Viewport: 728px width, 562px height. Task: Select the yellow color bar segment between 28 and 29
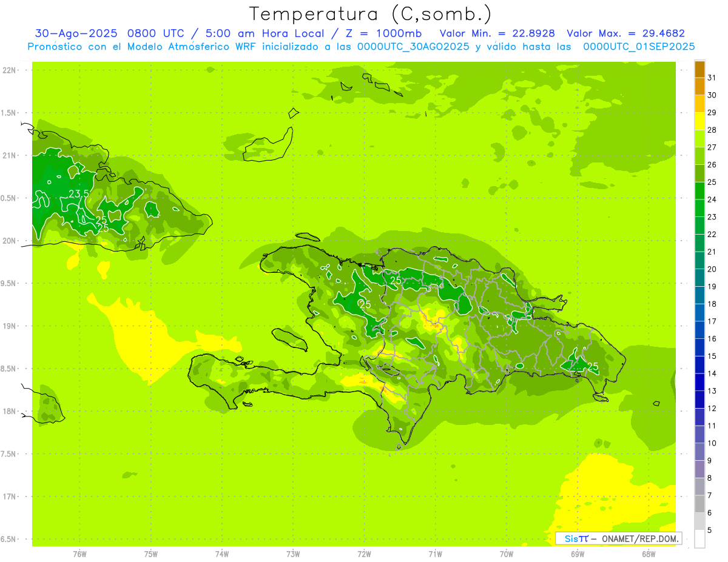pos(699,121)
